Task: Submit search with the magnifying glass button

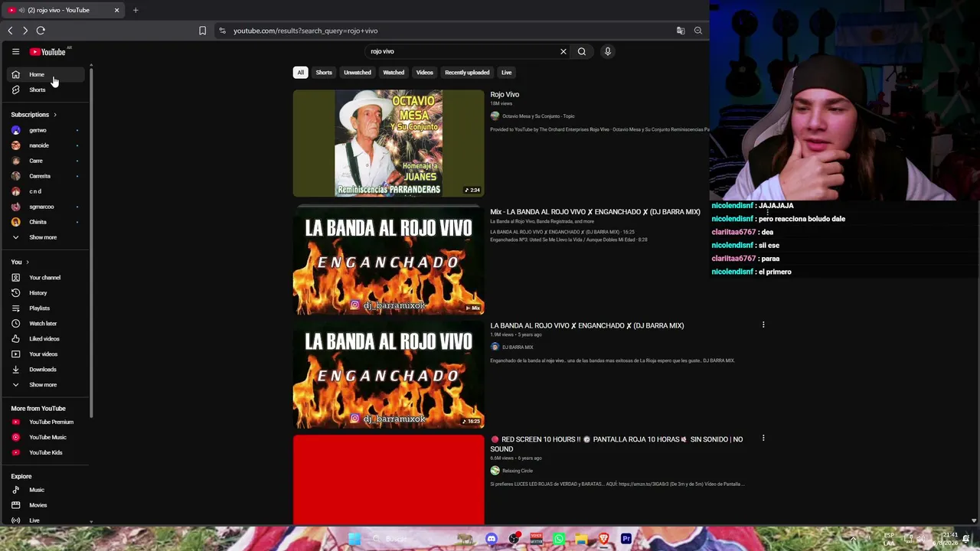Action: 582,51
